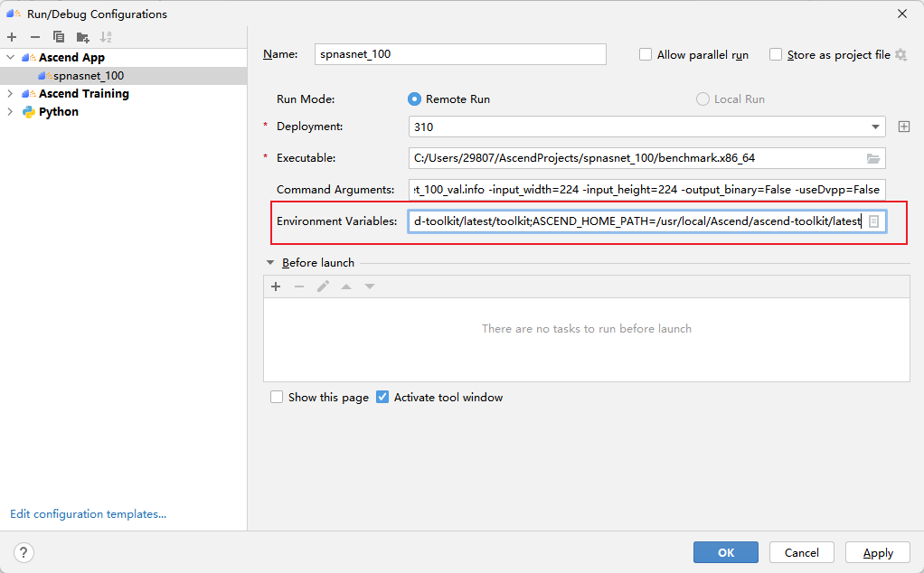Open Edit configuration templates link
The height and width of the screenshot is (573, 924).
(89, 514)
